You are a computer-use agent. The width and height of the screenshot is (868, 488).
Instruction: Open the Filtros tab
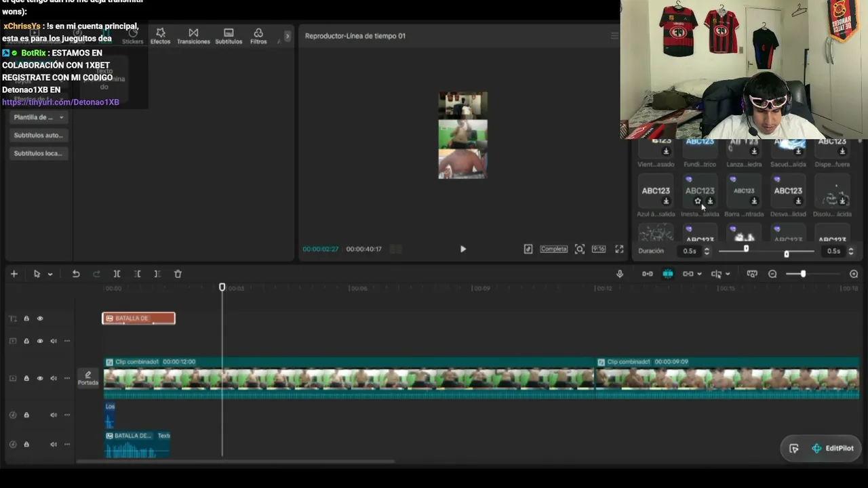258,36
